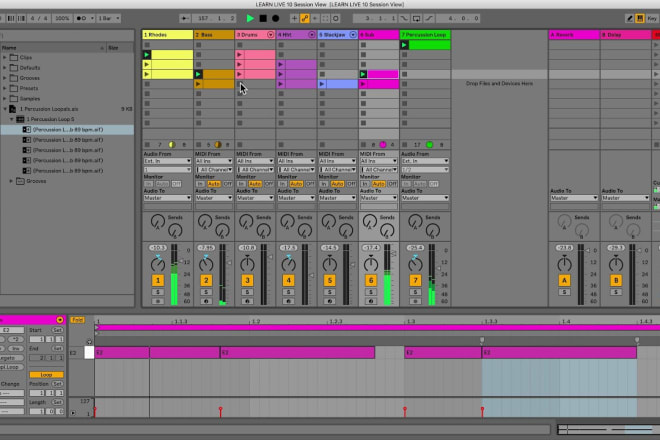The width and height of the screenshot is (660, 440).
Task: Solo track 7 with its S button
Action: coord(415,292)
